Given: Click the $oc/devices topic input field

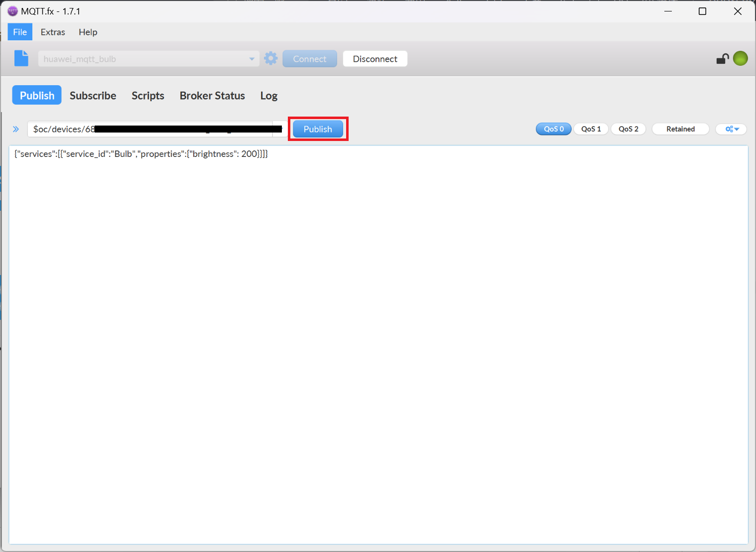Looking at the screenshot, I should click(x=150, y=129).
